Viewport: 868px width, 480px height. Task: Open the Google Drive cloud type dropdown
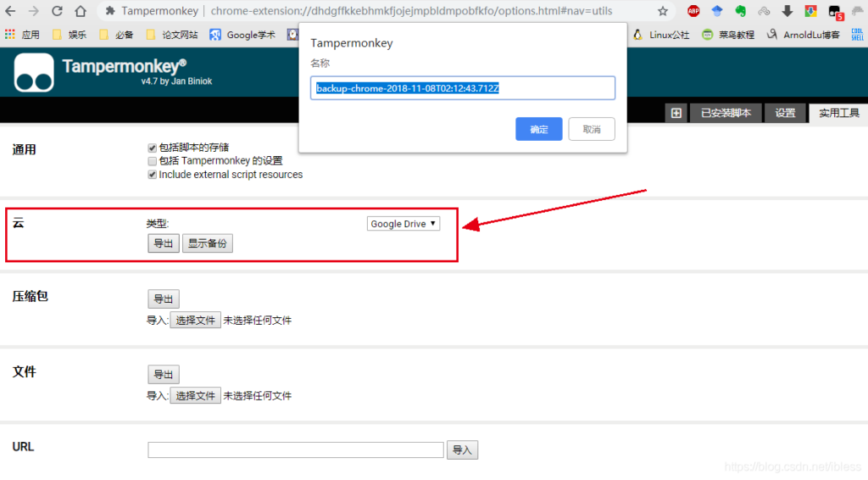point(403,224)
